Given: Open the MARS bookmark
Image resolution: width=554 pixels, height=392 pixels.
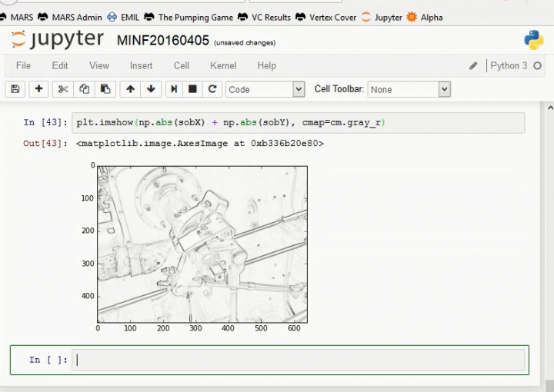Looking at the screenshot, I should coord(17,17).
